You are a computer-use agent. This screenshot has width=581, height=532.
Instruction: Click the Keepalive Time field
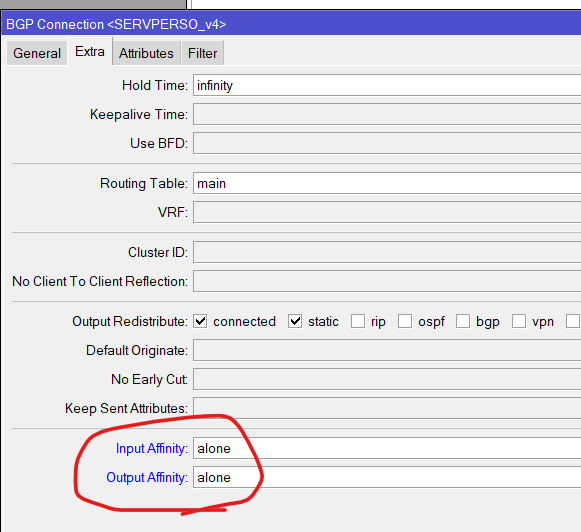[387, 114]
